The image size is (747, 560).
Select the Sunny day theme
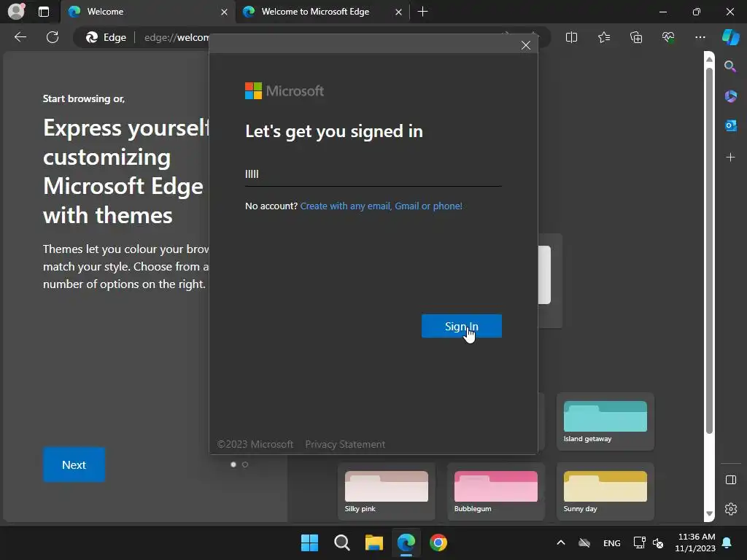pos(605,491)
